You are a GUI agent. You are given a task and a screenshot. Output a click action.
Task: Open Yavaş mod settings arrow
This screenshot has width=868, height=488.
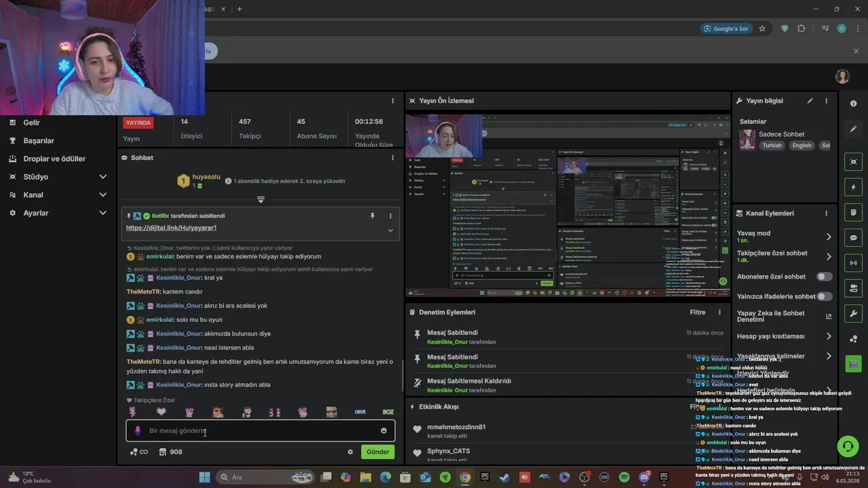(829, 237)
